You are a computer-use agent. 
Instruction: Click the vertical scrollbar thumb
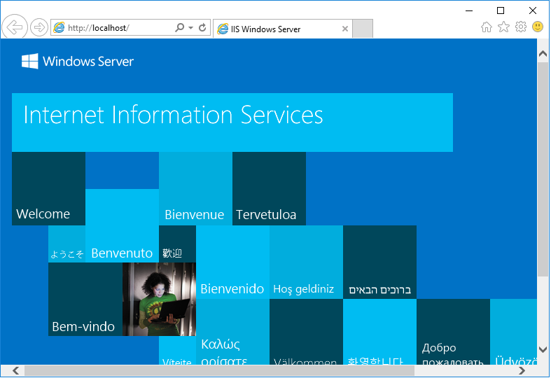[543, 169]
